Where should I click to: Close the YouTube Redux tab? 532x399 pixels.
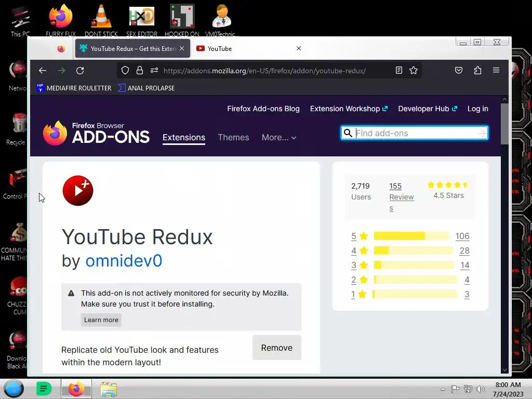(182, 48)
